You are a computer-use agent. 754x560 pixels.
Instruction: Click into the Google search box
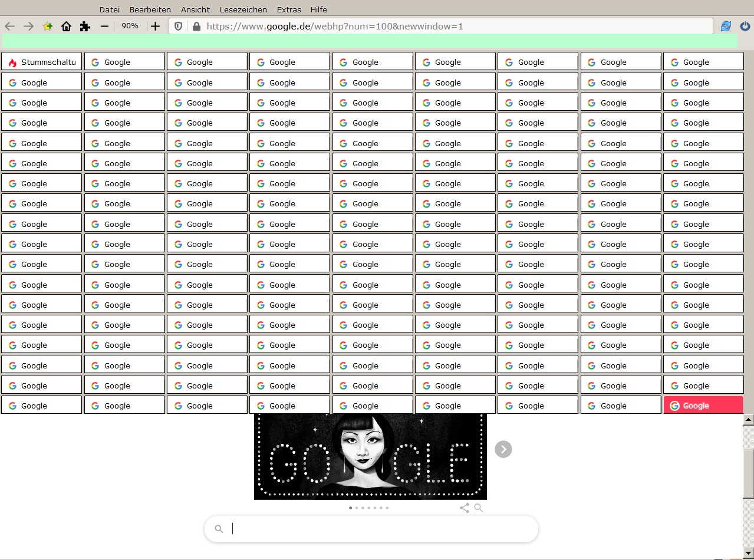click(x=371, y=529)
